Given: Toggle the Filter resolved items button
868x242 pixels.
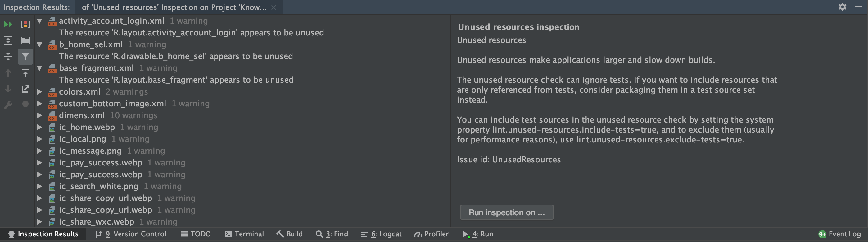Looking at the screenshot, I should pyautogui.click(x=25, y=57).
